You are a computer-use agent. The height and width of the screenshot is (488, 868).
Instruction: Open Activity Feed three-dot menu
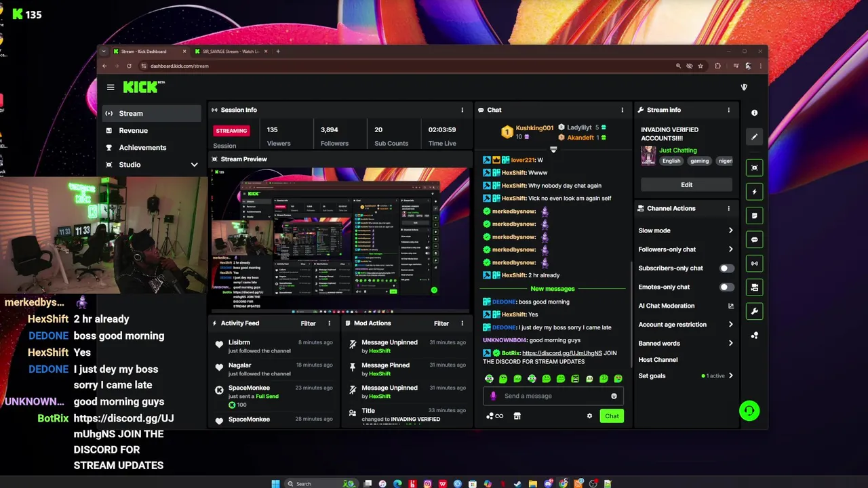pos(330,323)
